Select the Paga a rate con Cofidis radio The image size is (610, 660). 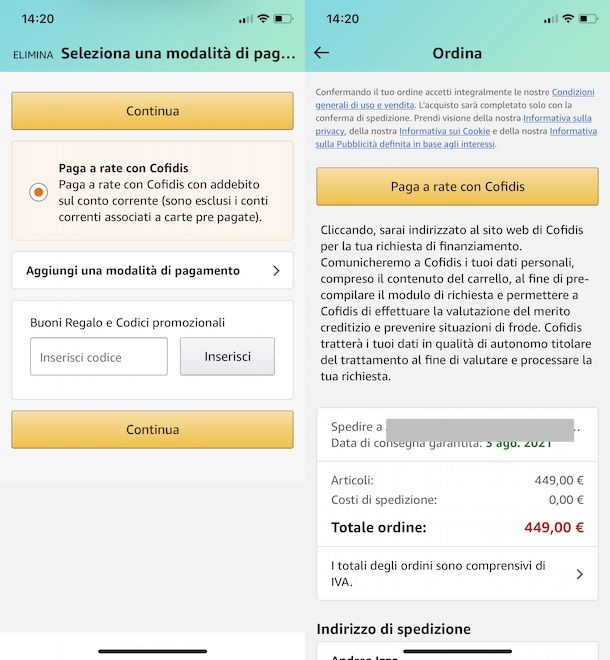(38, 192)
